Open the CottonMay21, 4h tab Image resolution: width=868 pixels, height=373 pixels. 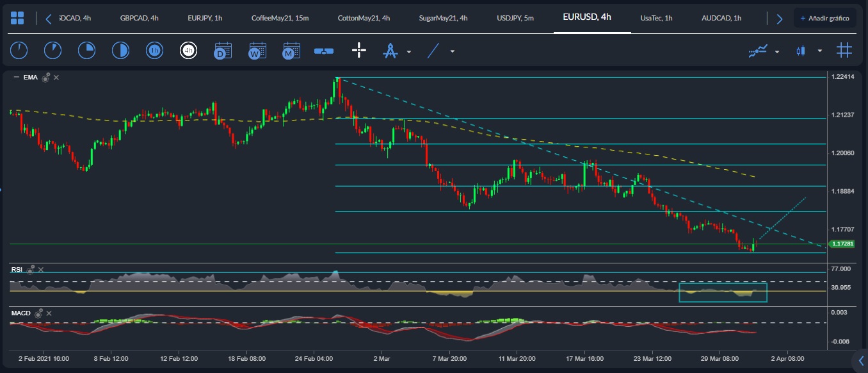click(364, 18)
